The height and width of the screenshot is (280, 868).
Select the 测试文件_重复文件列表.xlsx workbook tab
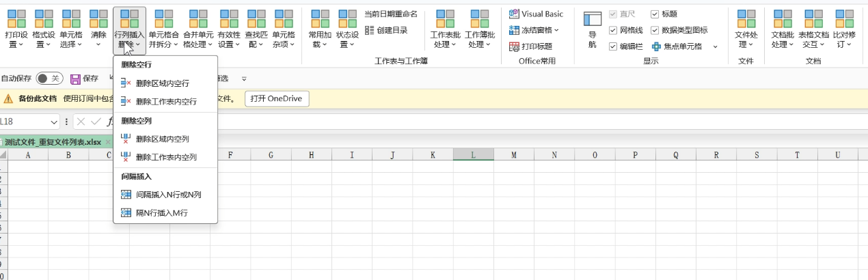53,142
